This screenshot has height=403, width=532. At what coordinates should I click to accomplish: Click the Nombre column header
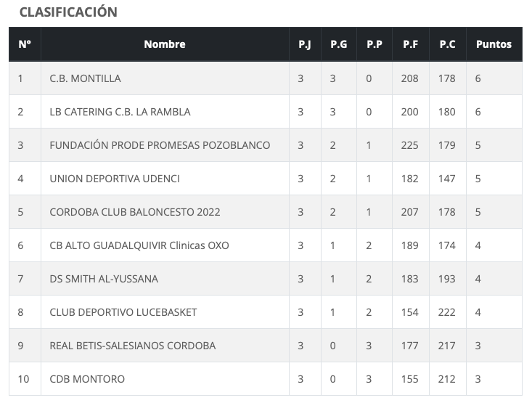(x=165, y=44)
